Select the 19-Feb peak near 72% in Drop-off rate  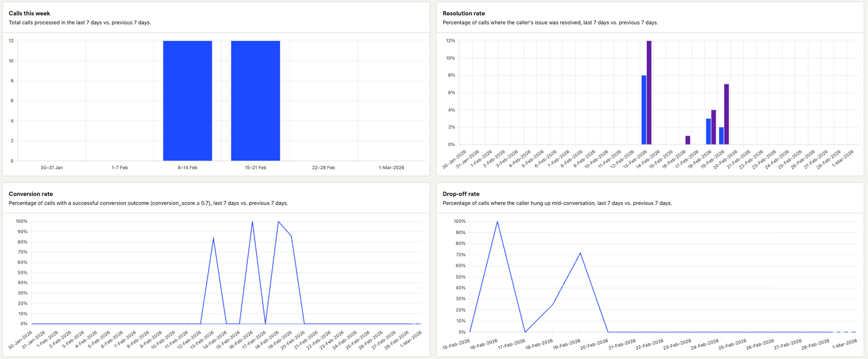580,253
